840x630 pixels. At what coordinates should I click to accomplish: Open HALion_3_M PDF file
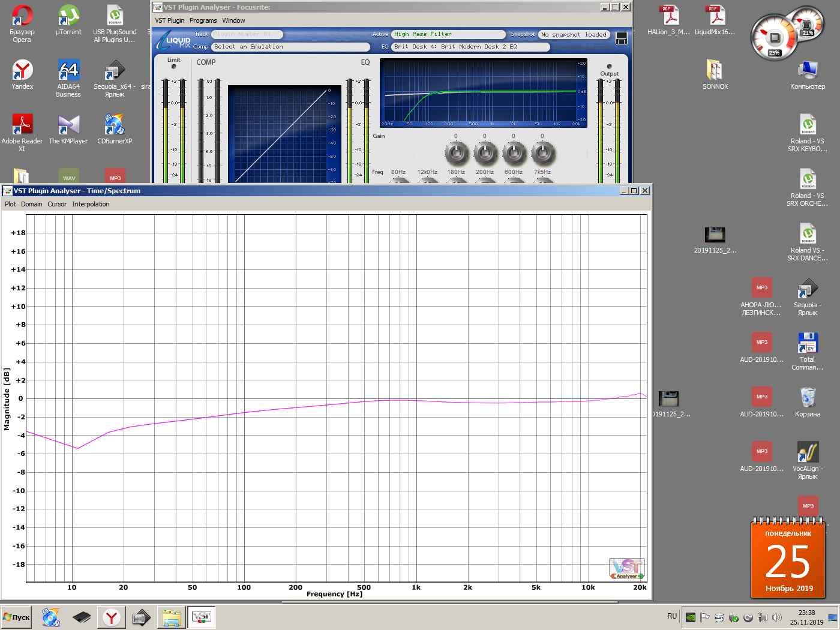coord(668,20)
